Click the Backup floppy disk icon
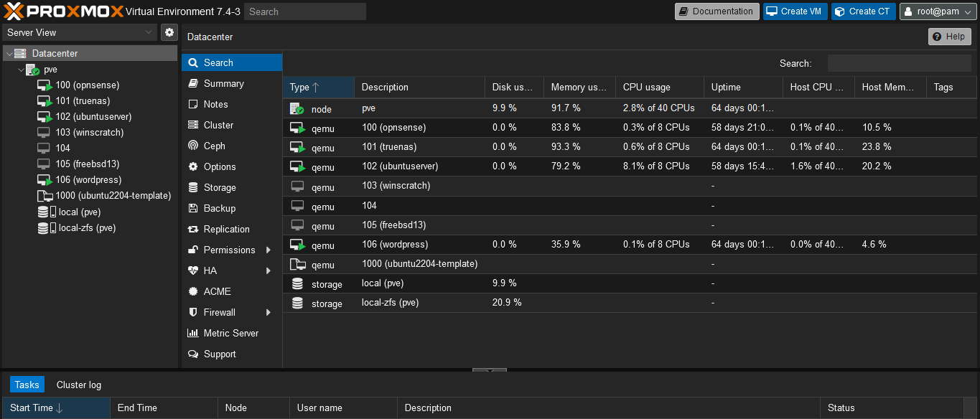Viewport: 980px width, 419px height. pos(192,208)
